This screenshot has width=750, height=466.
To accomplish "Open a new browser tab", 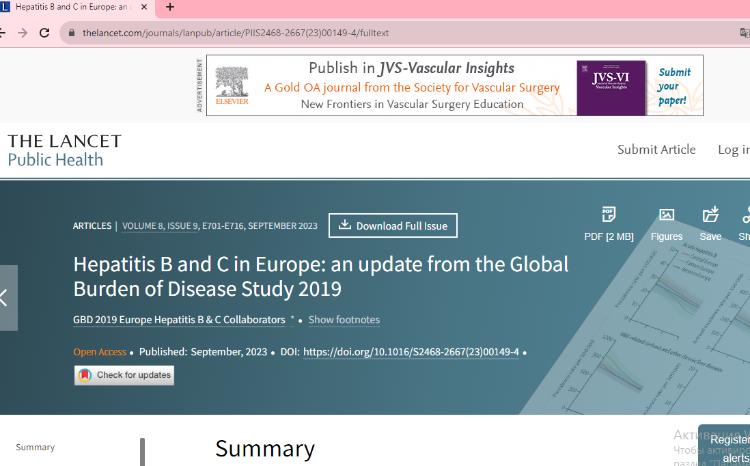I will click(169, 7).
